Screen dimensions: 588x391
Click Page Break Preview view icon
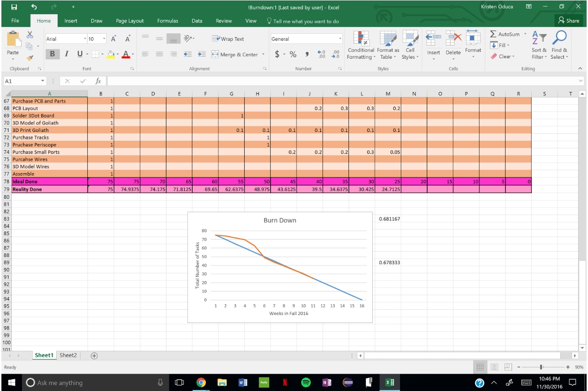tap(508, 367)
